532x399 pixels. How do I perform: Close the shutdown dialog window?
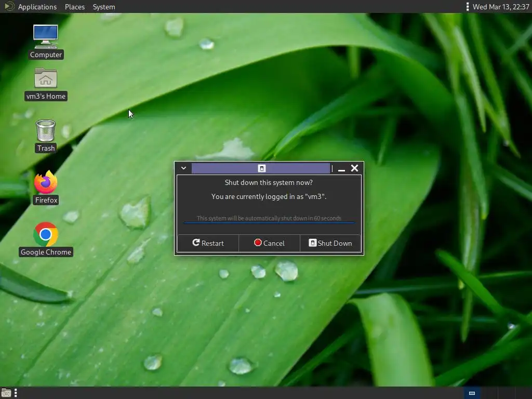pyautogui.click(x=354, y=168)
